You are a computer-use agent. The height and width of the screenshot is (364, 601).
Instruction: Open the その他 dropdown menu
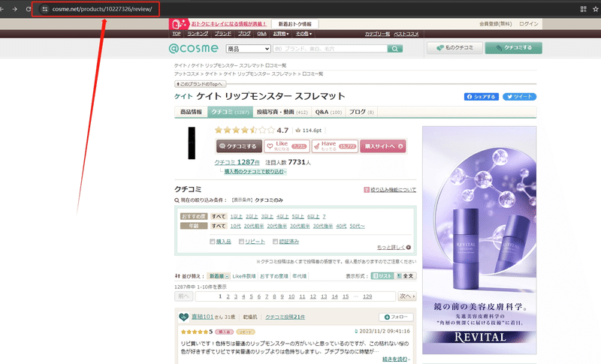[x=304, y=34]
